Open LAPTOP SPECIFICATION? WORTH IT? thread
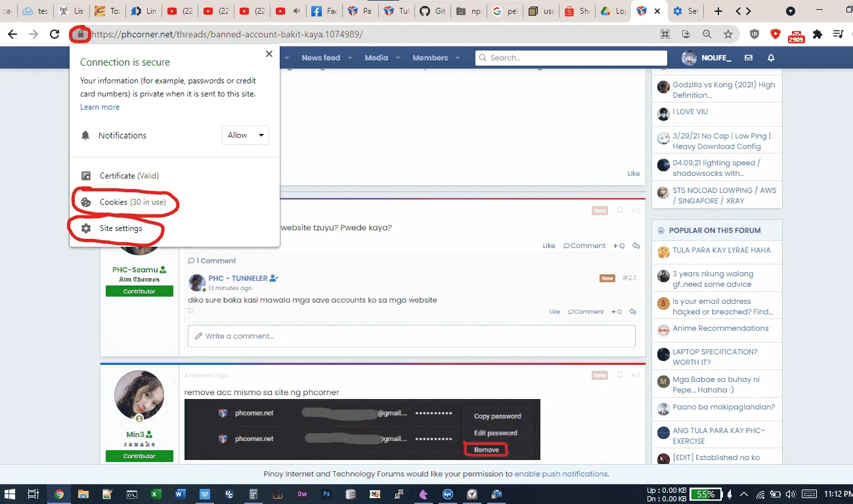Viewport: 853px width, 504px height. tap(714, 357)
